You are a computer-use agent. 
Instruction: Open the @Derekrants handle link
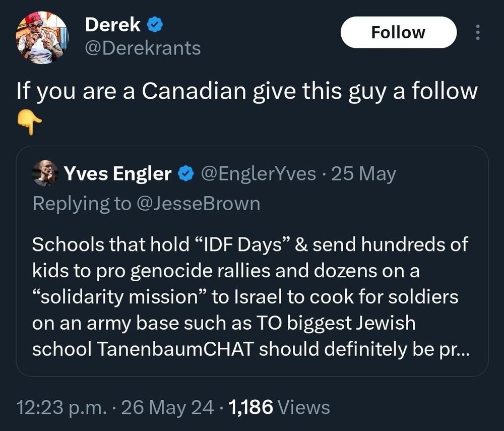point(143,48)
